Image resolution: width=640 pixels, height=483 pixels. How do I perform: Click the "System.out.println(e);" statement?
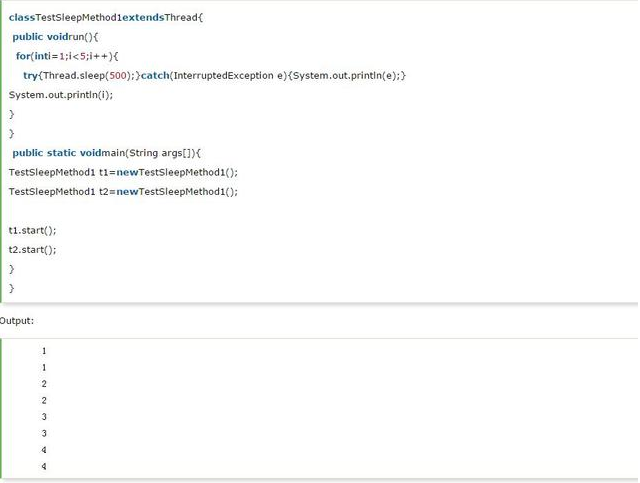(348, 76)
